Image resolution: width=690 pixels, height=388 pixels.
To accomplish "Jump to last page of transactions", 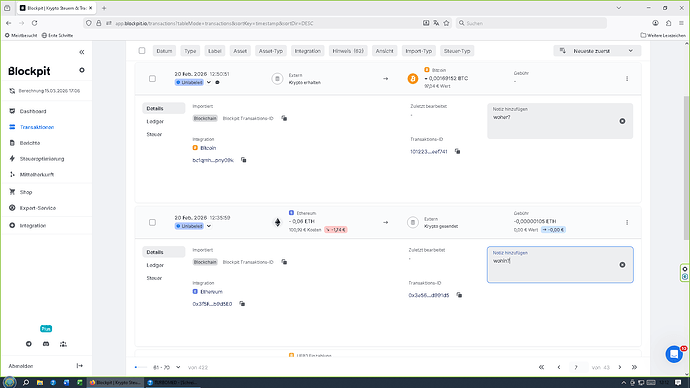I will click(634, 367).
